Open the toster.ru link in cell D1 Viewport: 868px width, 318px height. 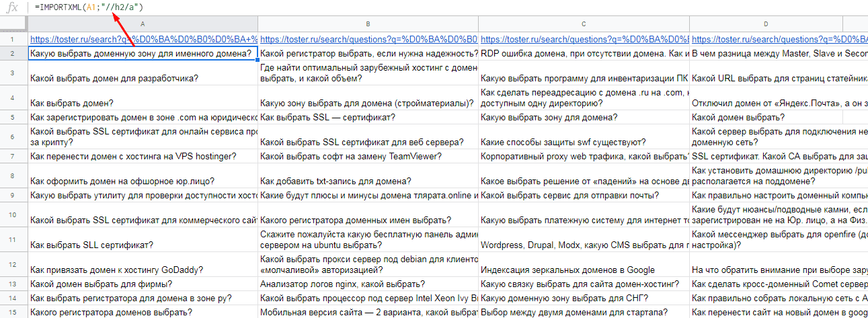(x=779, y=40)
